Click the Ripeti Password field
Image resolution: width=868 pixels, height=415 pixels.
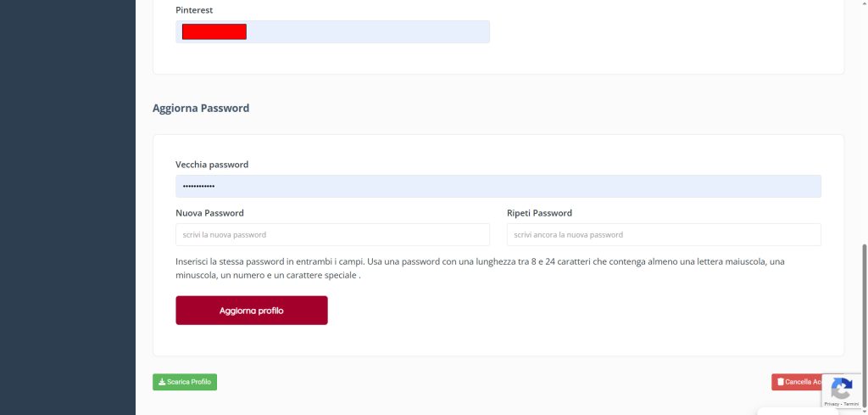(664, 234)
